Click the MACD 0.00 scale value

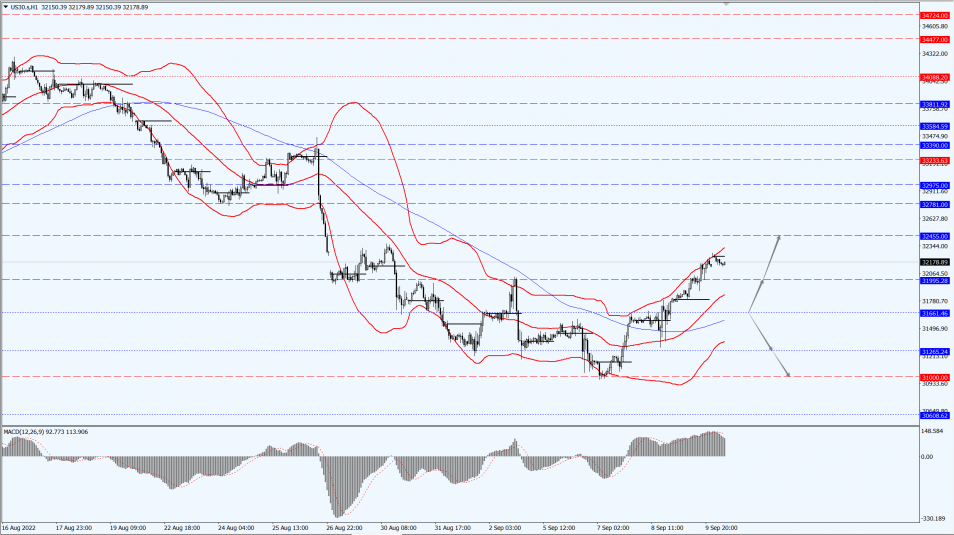click(x=928, y=457)
